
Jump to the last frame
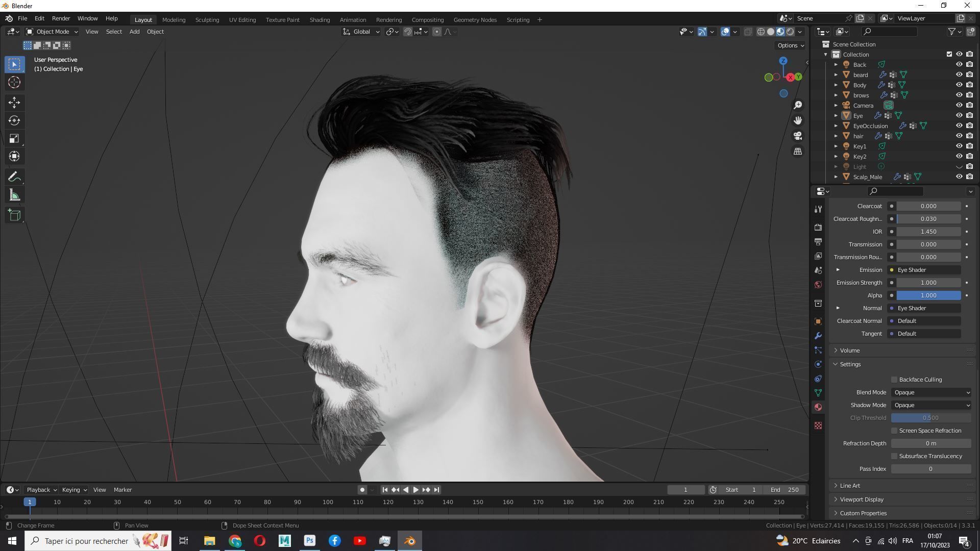436,490
